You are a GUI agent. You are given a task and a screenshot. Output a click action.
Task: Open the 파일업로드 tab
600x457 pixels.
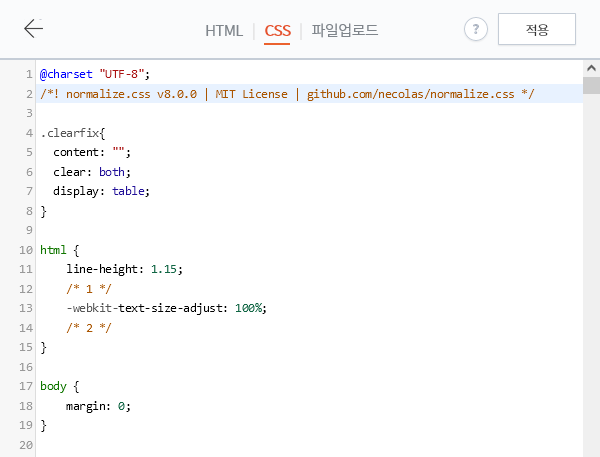click(345, 30)
